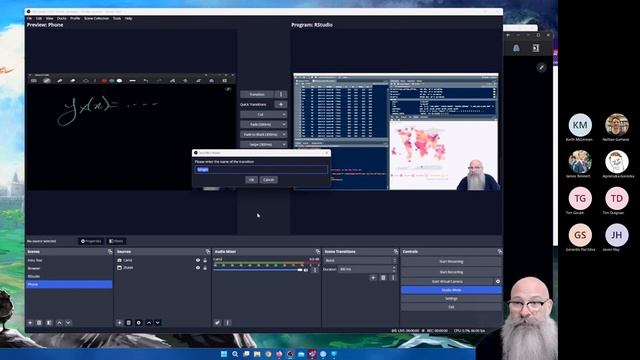This screenshot has height=360, width=640.
Task: Click the transition name text field
Action: coord(261,169)
